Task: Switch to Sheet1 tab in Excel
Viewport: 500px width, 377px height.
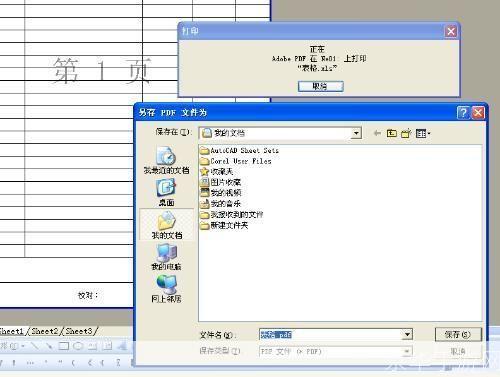Action: pyautogui.click(x=11, y=331)
